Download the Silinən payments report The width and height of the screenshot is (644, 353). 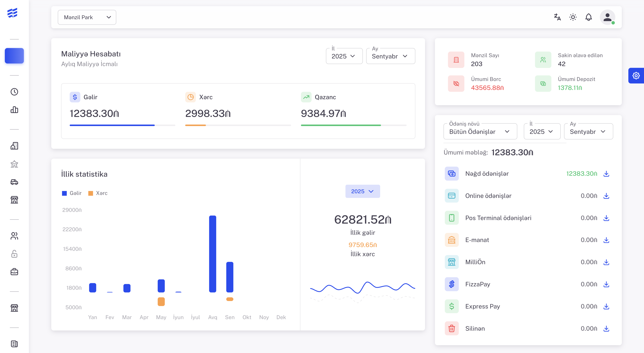pos(606,329)
